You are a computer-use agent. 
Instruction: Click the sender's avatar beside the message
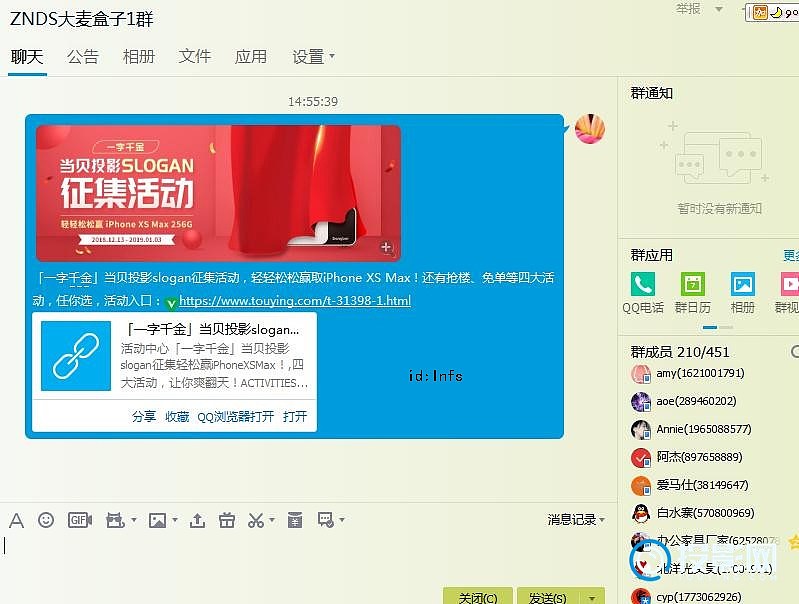click(x=590, y=128)
